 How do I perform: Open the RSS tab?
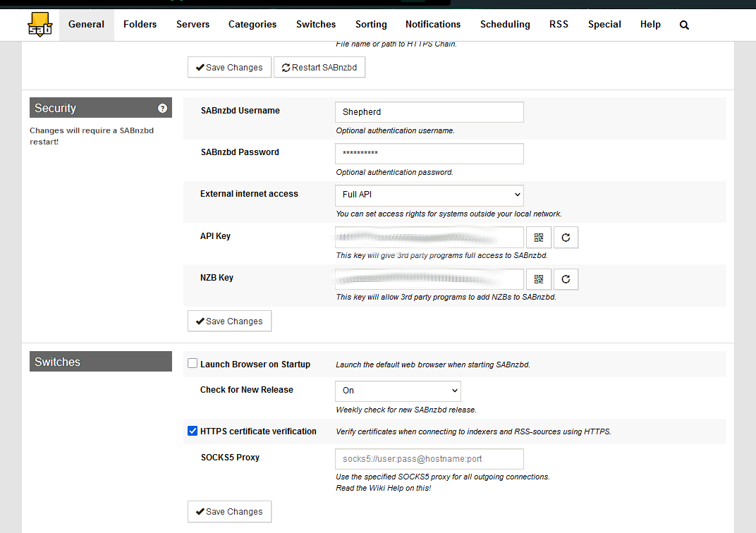click(x=559, y=25)
